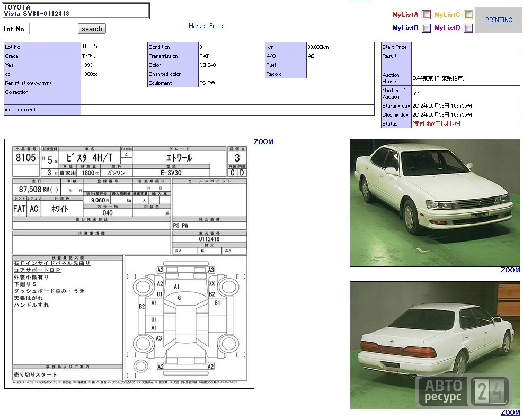Click the MyListC label
523x420 pixels.
click(447, 15)
